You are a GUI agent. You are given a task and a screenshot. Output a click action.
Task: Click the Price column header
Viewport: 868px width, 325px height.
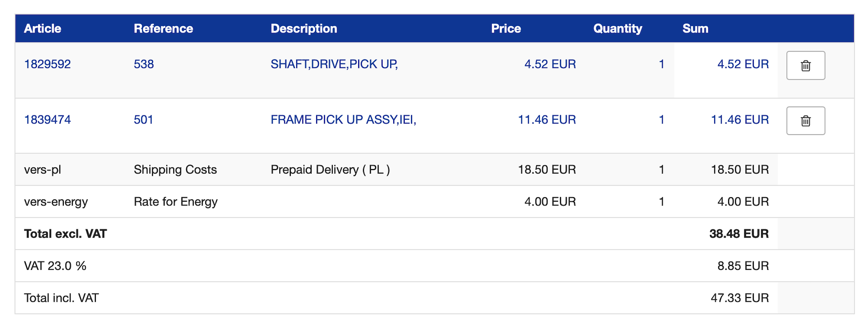click(x=506, y=28)
